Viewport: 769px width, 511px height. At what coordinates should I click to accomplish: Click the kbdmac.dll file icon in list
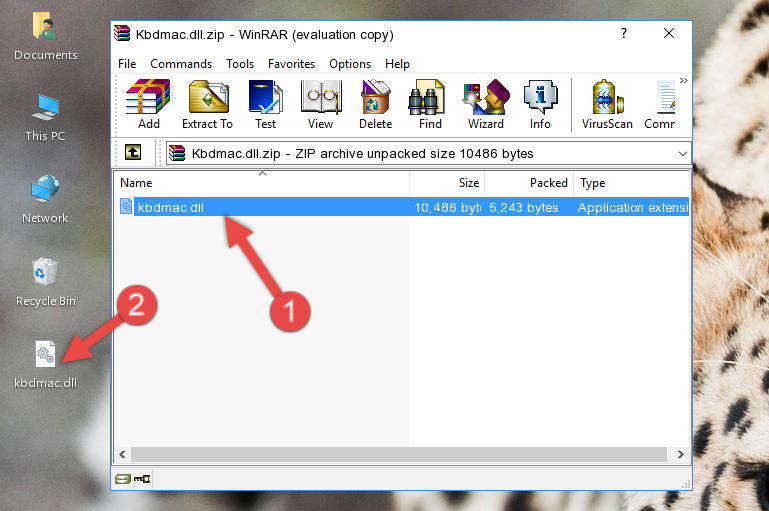click(126, 206)
